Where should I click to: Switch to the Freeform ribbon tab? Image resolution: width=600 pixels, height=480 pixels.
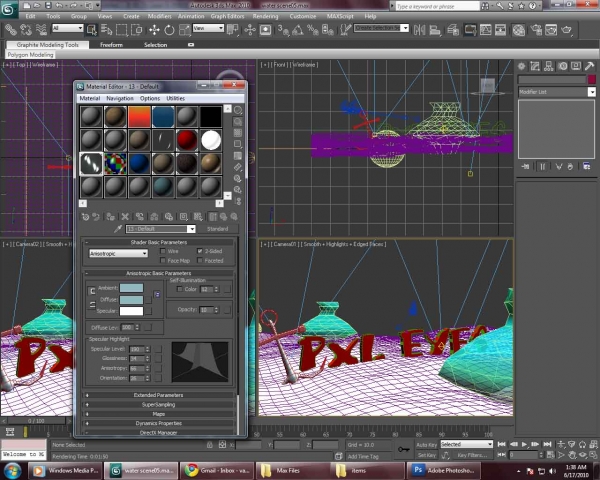point(111,45)
